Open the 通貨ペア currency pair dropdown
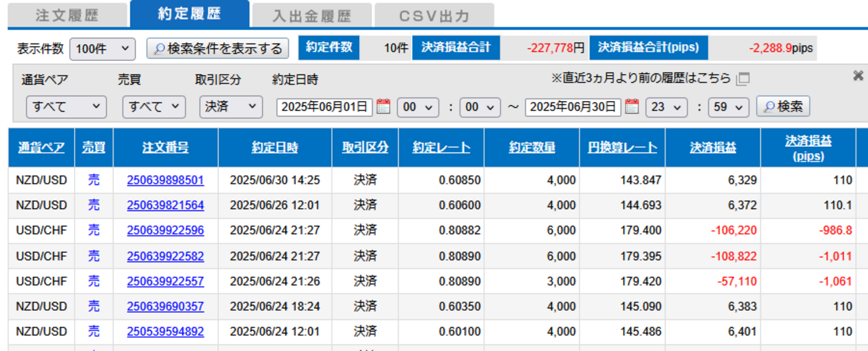868x351 pixels. coord(66,107)
